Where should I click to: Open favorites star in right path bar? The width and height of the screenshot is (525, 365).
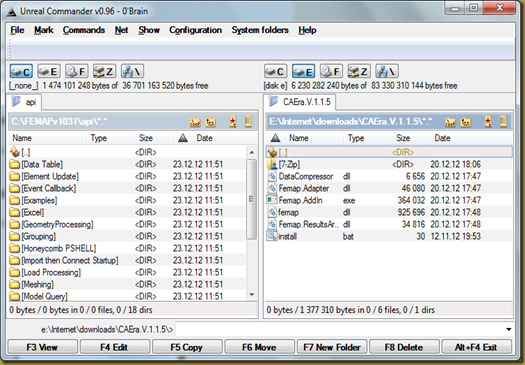(x=488, y=122)
